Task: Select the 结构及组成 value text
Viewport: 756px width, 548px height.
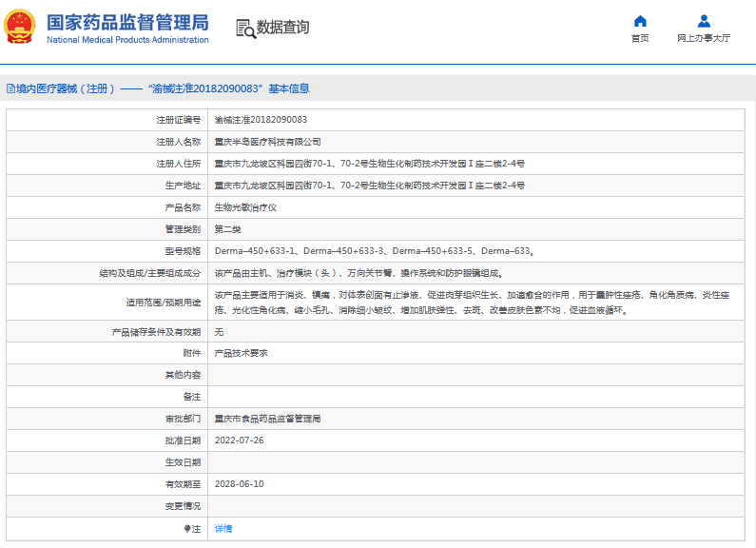Action: click(359, 273)
